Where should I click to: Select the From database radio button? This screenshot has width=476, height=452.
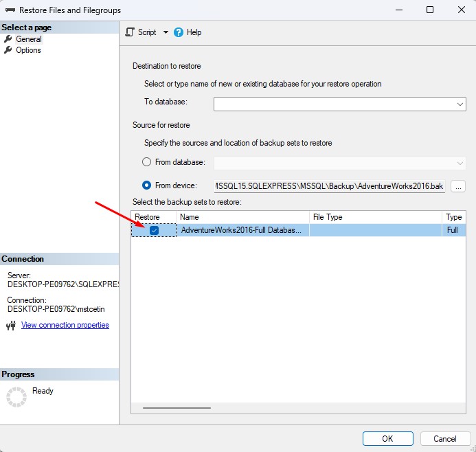[146, 162]
